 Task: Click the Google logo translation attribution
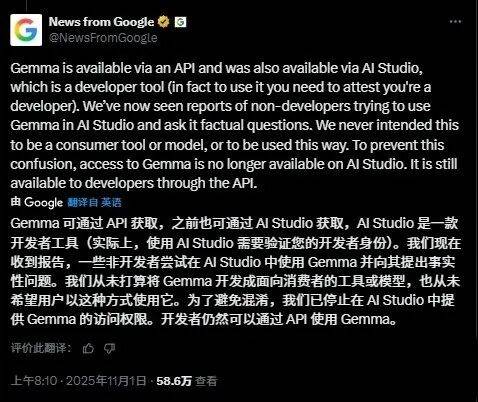pos(43,202)
